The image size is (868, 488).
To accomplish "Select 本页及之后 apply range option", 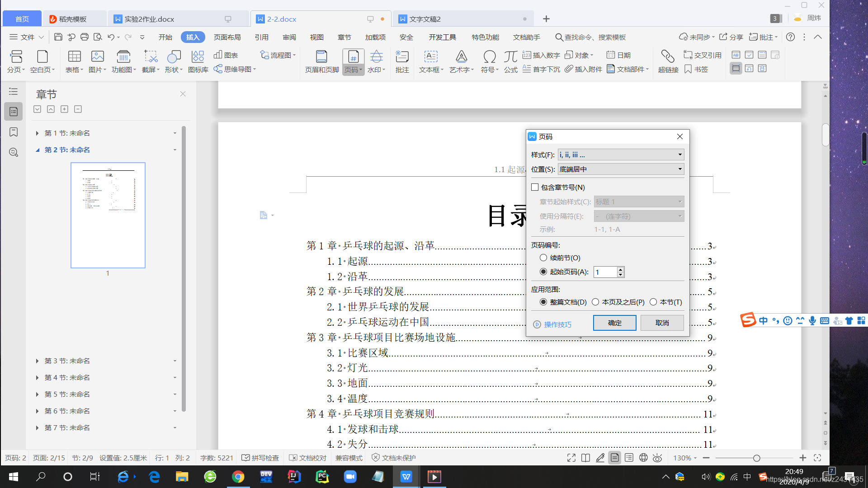I will [595, 302].
